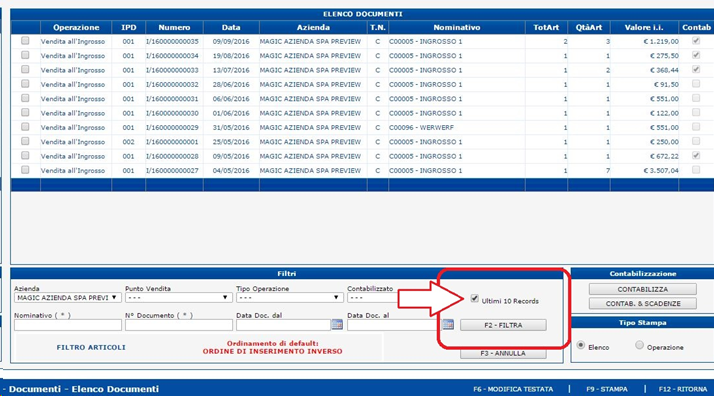Click inside the Data Doc. dal field

(x=283, y=325)
